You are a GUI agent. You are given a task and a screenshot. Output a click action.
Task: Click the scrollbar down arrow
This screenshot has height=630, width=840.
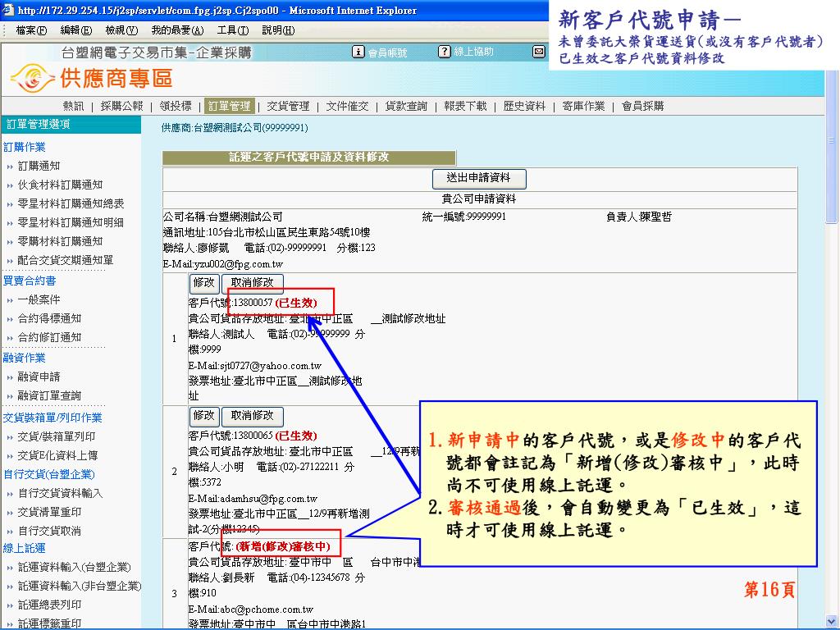pyautogui.click(x=832, y=622)
